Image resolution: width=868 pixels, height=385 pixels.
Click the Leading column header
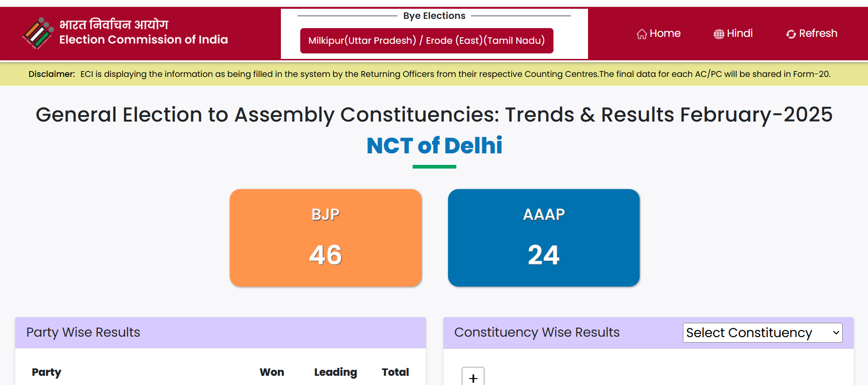coord(336,372)
